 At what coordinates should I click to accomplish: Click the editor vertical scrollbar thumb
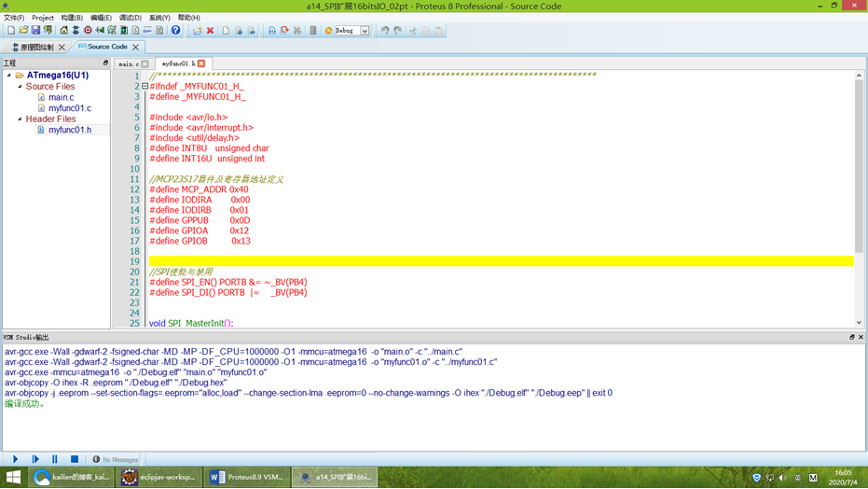point(859,166)
